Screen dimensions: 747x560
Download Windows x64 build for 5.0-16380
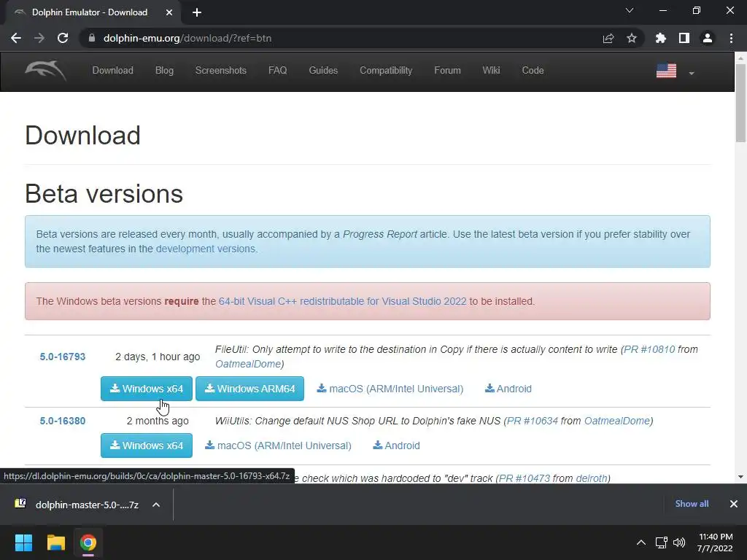pos(146,446)
